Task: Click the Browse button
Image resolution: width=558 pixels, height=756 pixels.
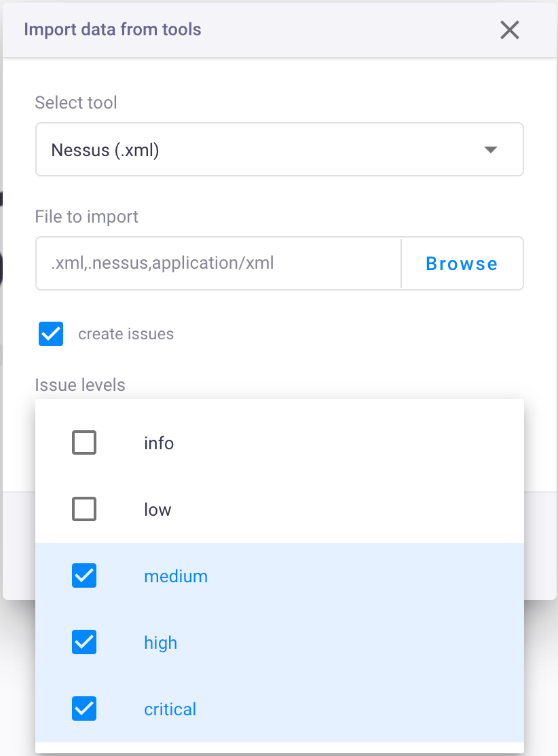Action: [x=462, y=263]
